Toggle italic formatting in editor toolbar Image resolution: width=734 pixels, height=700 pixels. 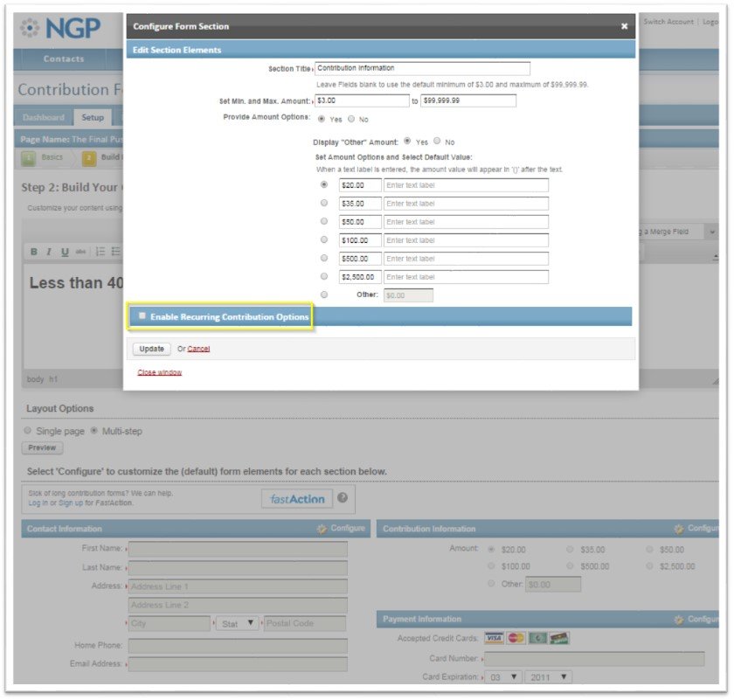pyautogui.click(x=49, y=252)
